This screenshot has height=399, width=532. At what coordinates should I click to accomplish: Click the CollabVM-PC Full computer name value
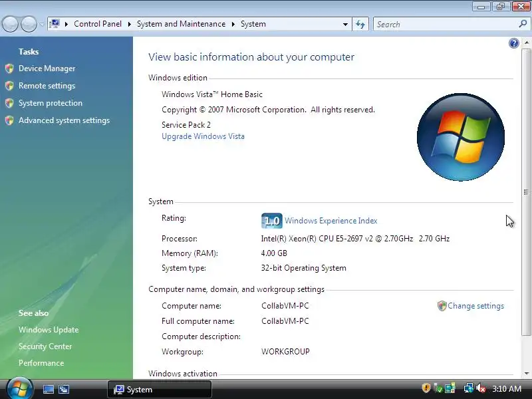(285, 321)
